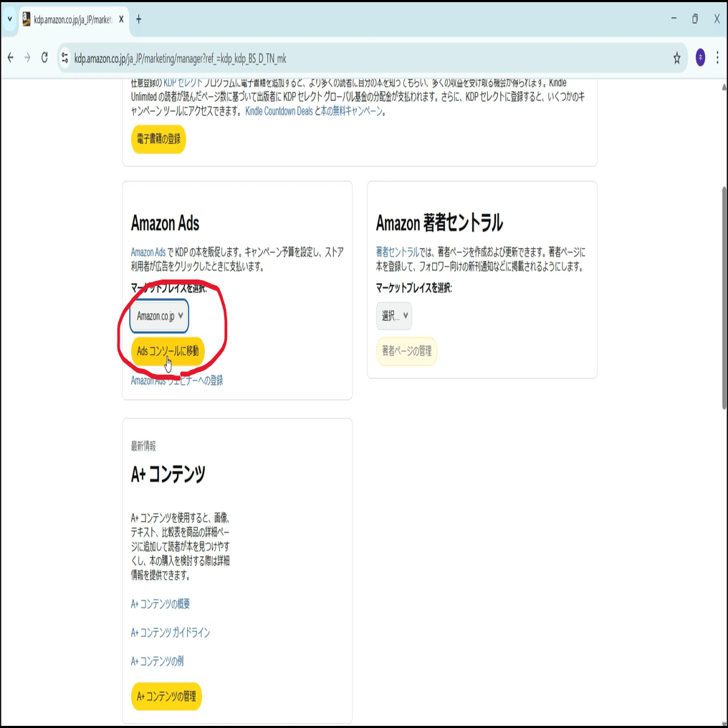Click A+ コンテンツの管理 button
Screen dimensions: 728x728
(x=166, y=696)
